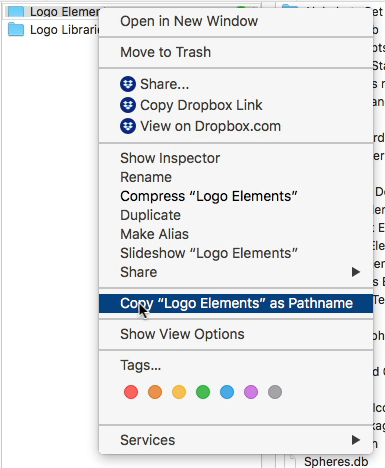
Task: Apply the green tag color
Action: point(203,392)
